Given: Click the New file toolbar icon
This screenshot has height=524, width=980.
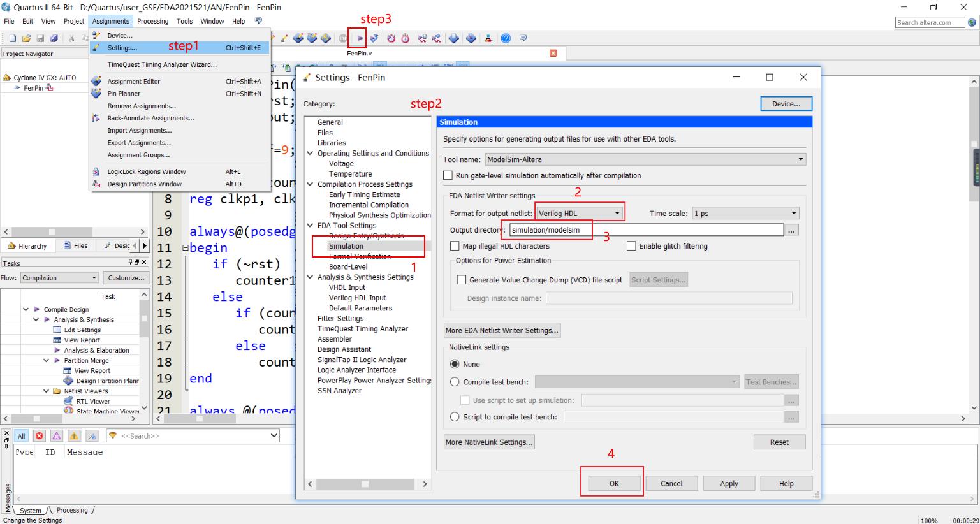Looking at the screenshot, I should click(x=12, y=39).
